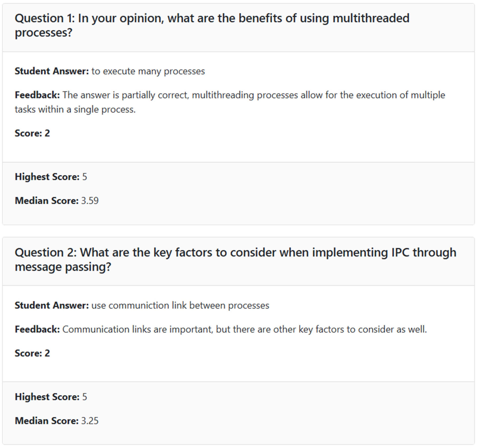Click the Question 1 heading text
The image size is (478, 448).
click(x=212, y=25)
